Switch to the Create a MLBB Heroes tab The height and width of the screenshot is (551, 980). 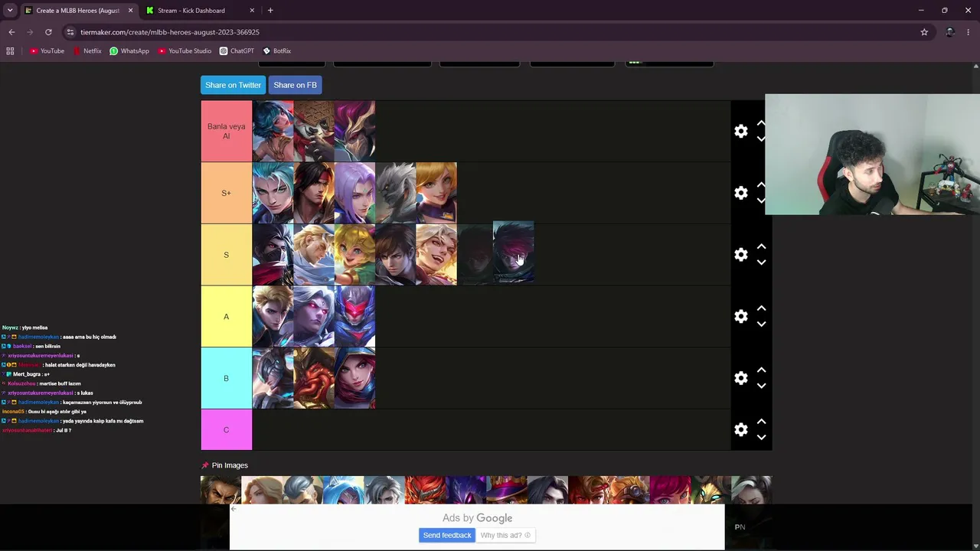click(x=78, y=11)
